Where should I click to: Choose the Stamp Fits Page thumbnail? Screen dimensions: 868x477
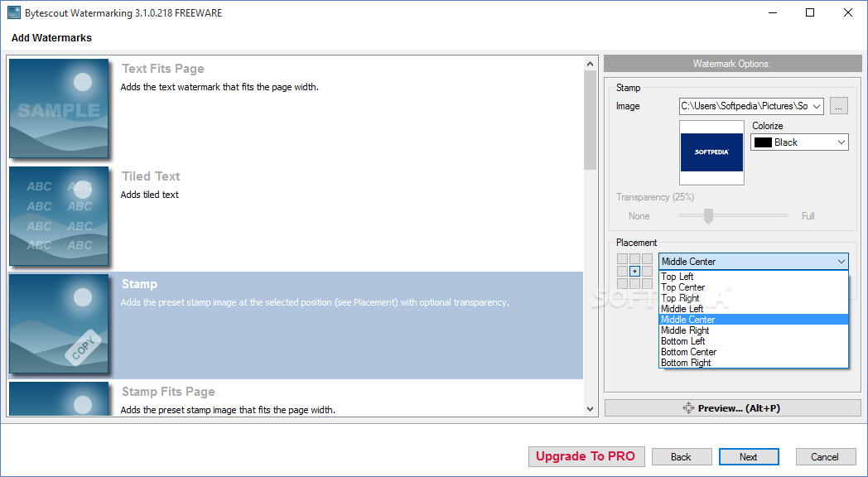pyautogui.click(x=59, y=398)
